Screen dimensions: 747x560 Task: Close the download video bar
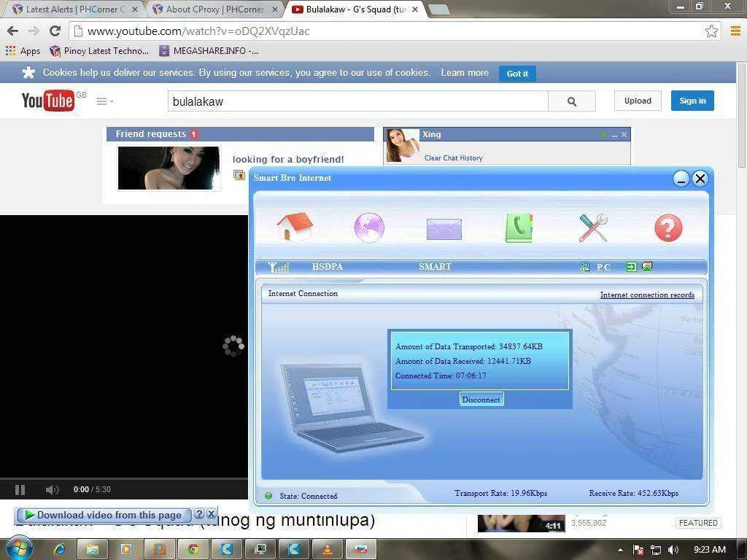pyautogui.click(x=211, y=514)
